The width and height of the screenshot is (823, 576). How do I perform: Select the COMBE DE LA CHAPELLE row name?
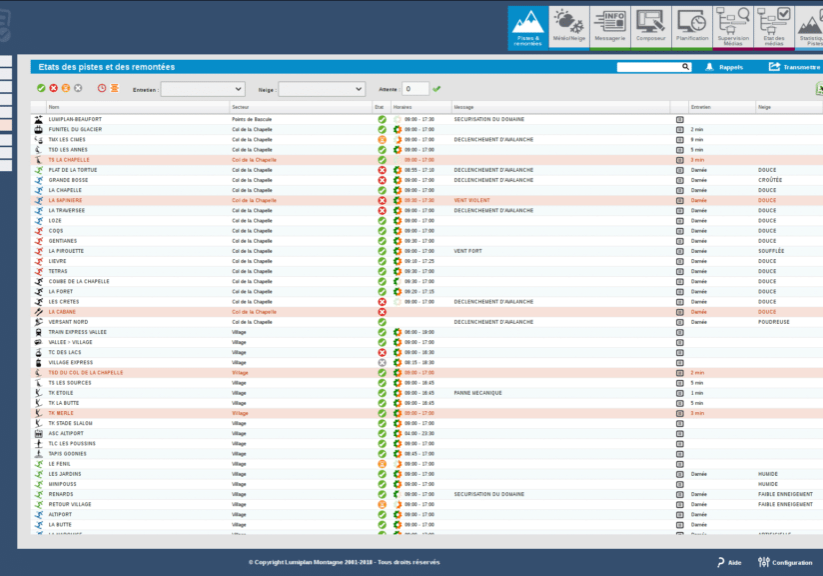[79, 281]
